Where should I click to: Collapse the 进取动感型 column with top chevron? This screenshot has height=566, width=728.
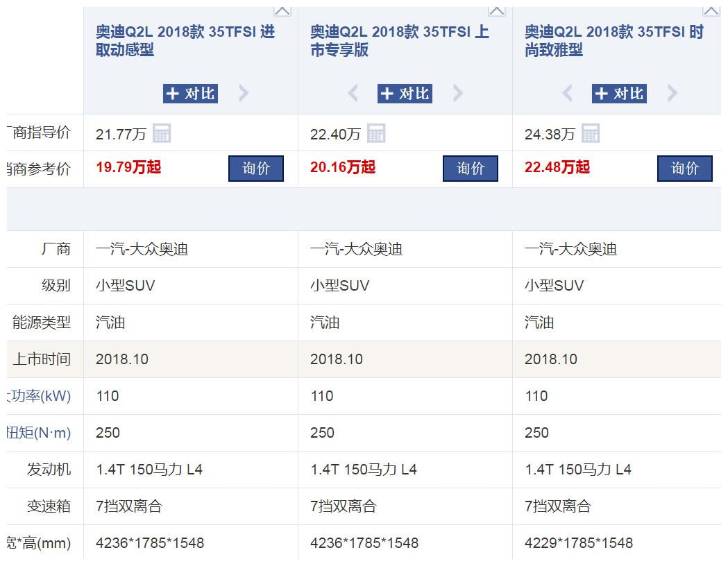[282, 11]
